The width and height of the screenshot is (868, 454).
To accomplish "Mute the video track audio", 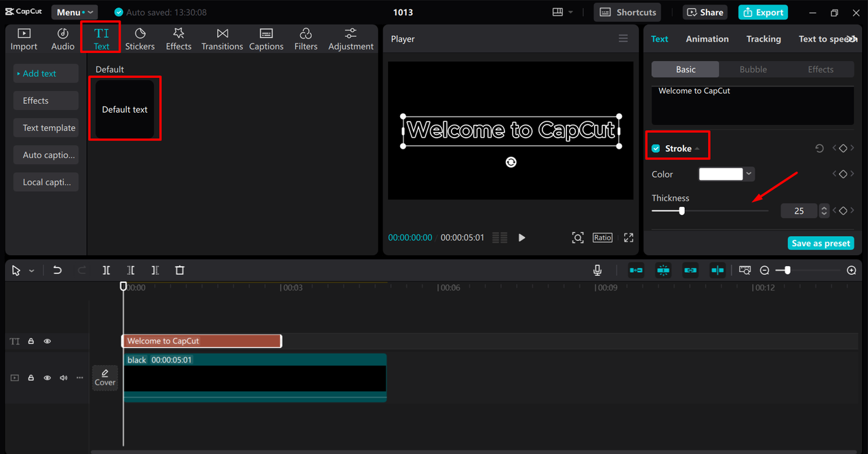I will point(64,377).
